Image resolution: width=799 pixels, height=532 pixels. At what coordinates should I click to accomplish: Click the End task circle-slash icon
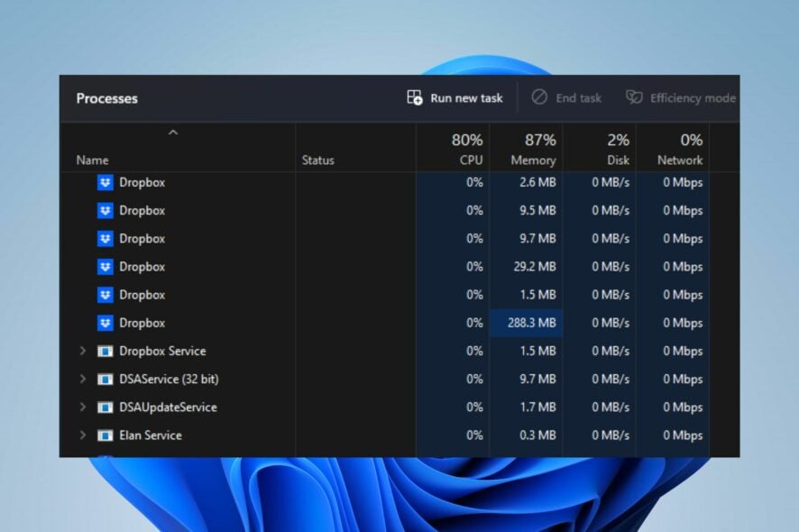539,96
